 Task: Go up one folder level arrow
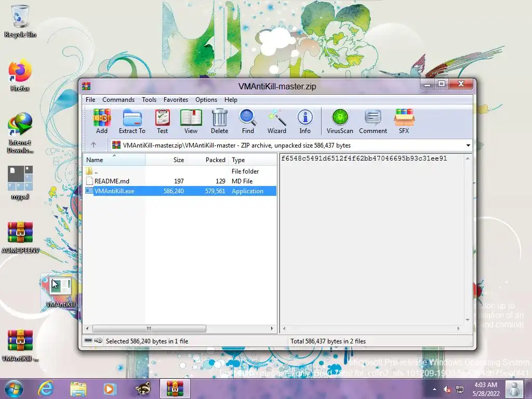tap(94, 145)
